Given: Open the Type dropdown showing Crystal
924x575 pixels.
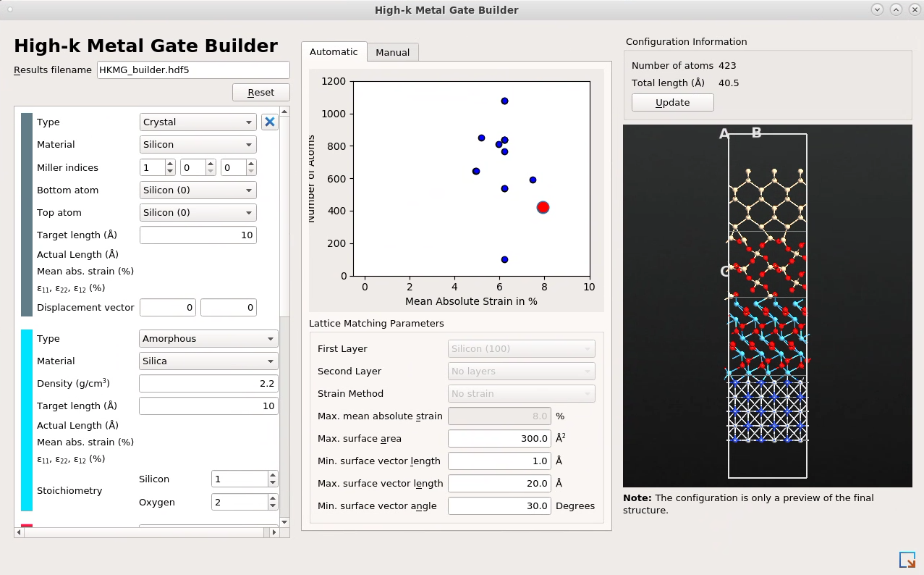Looking at the screenshot, I should (198, 122).
